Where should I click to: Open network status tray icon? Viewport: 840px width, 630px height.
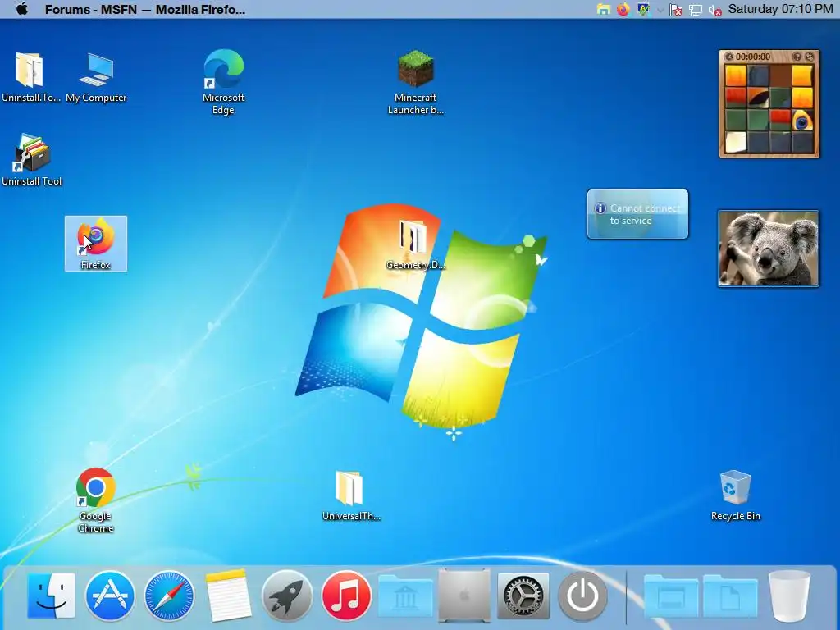coord(696,10)
